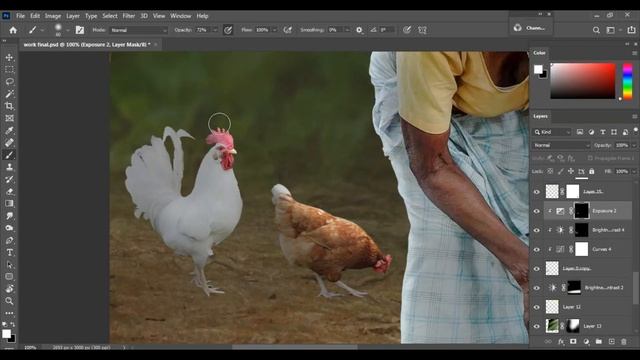640x360 pixels.
Task: Select the Lasso tool
Action: [9, 82]
